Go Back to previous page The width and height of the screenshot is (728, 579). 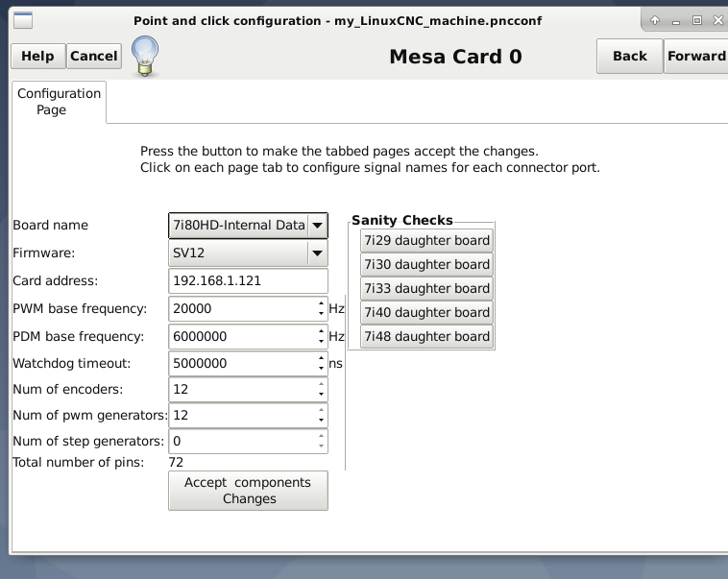[x=629, y=57]
